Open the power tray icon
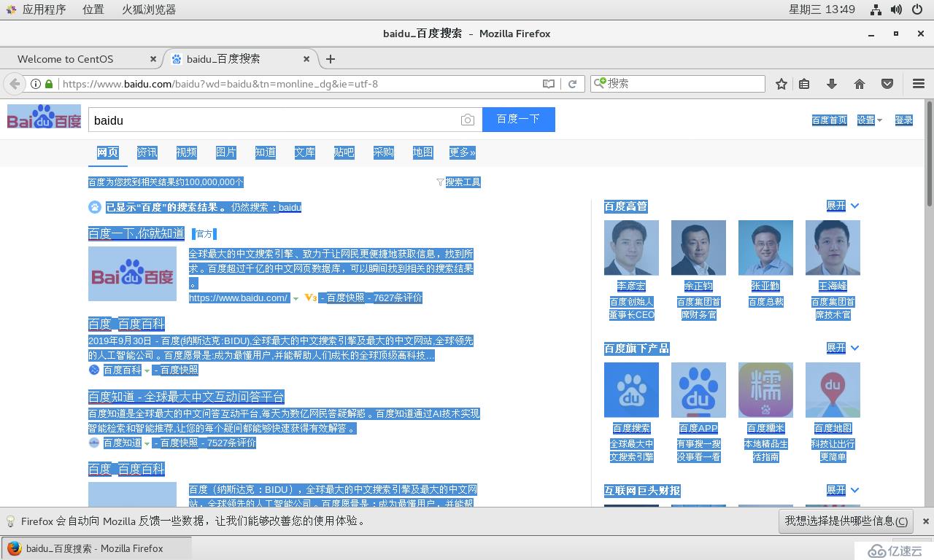Screen dimensions: 934x560 pyautogui.click(x=918, y=9)
